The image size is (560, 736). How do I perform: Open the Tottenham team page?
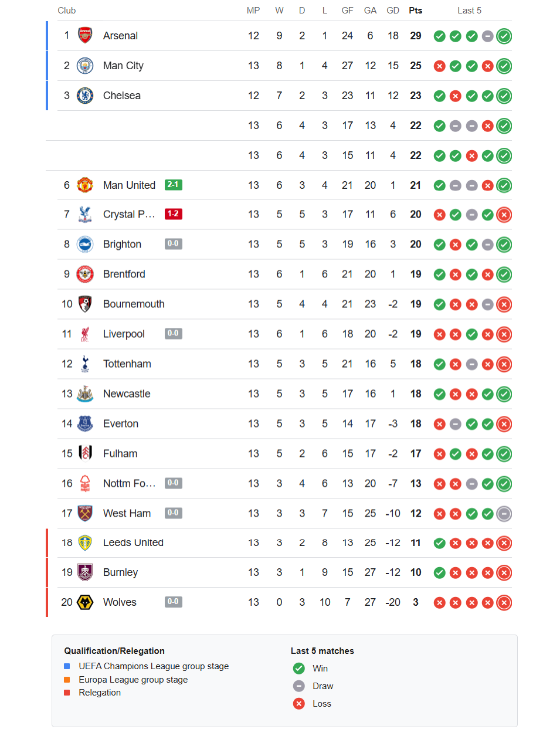click(127, 364)
